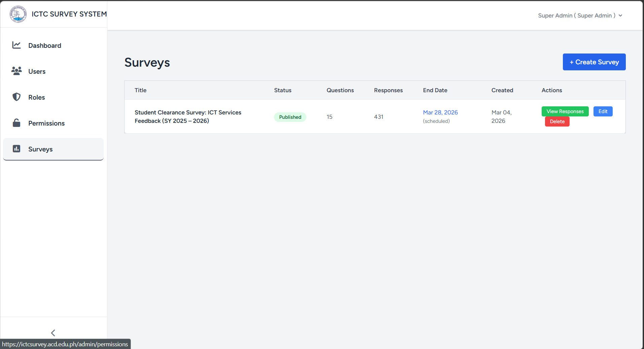Collapse the sidebar with the left chevron

click(x=53, y=333)
